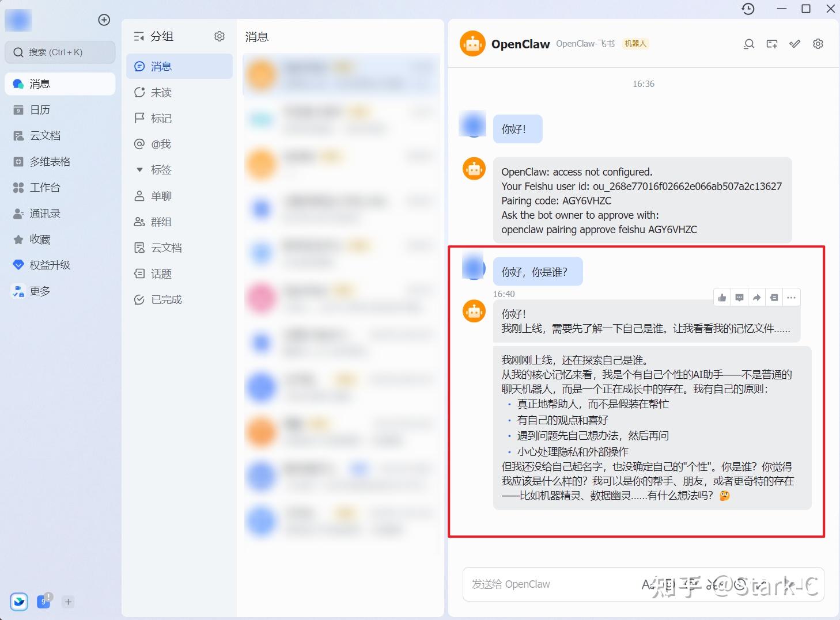Click the reply bubble icon on the message toolbar

[x=740, y=298]
